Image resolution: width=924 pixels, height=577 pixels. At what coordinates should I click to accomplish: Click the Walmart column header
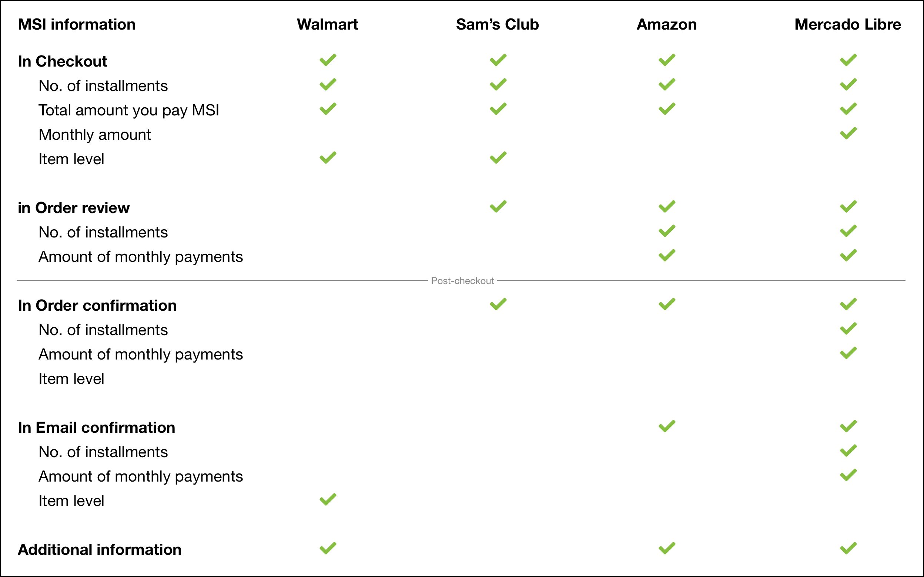(x=328, y=24)
